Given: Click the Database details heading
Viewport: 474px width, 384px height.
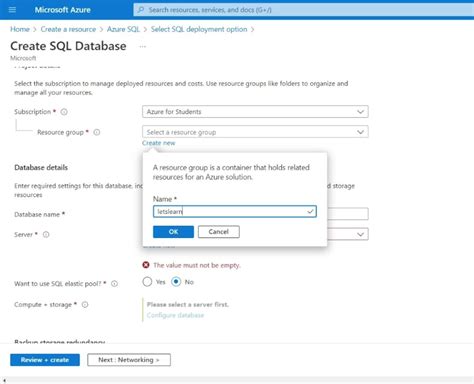Looking at the screenshot, I should tap(41, 167).
